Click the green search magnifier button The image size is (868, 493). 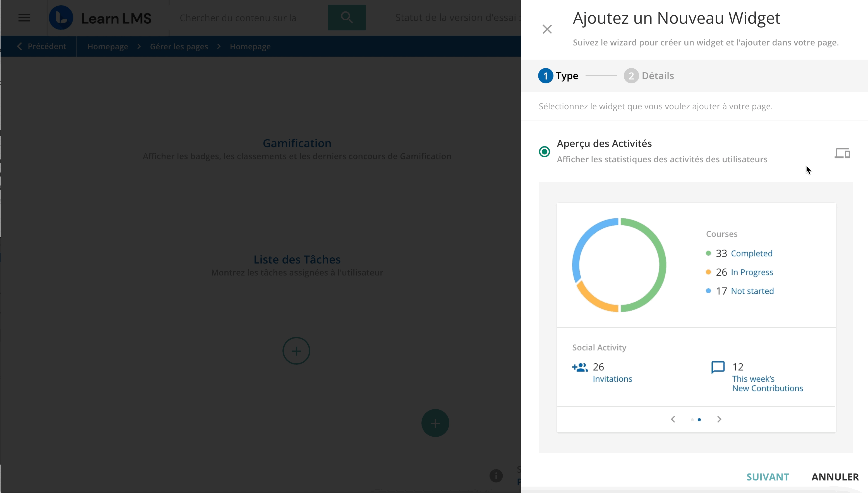tap(347, 17)
